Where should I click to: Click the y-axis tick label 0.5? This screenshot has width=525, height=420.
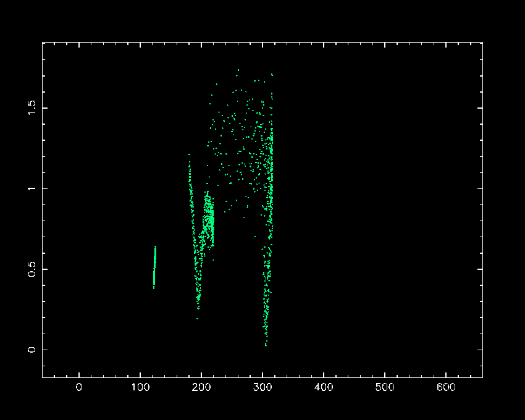pos(31,269)
